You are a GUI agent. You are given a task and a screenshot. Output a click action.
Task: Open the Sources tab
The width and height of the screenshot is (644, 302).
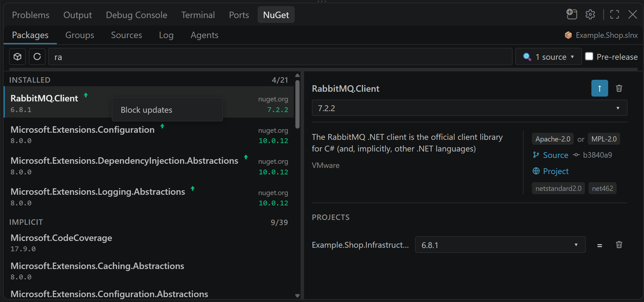[127, 35]
